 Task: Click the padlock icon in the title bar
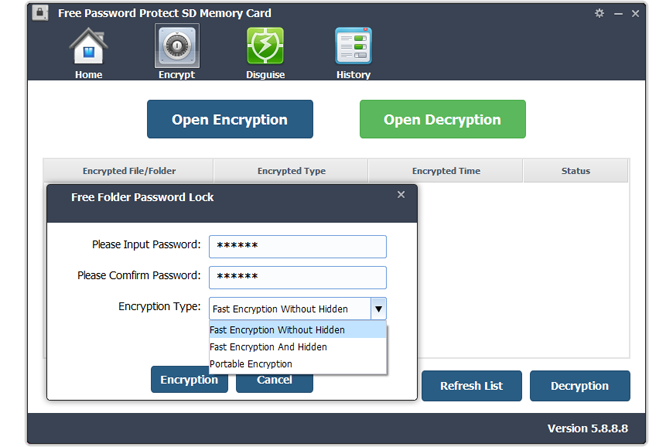pyautogui.click(x=40, y=12)
